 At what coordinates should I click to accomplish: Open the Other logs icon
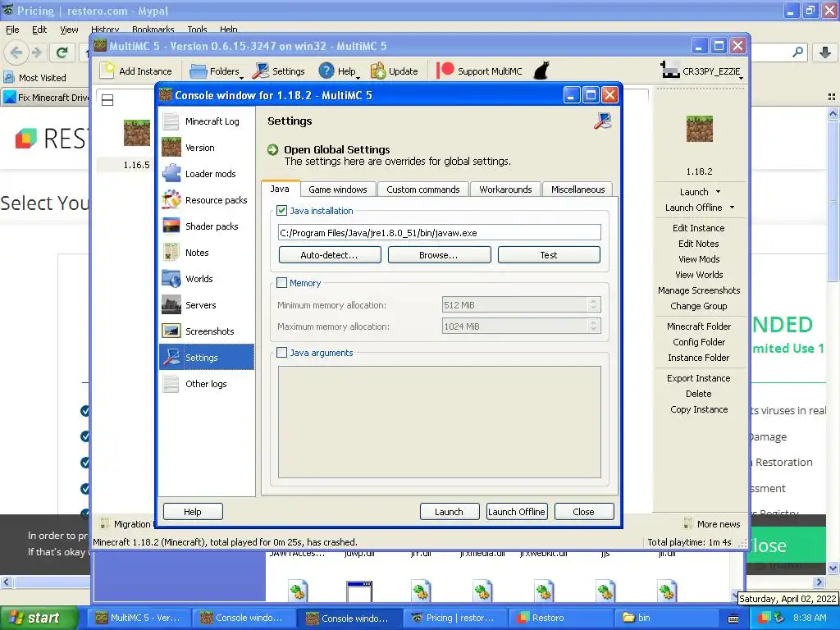click(x=171, y=384)
